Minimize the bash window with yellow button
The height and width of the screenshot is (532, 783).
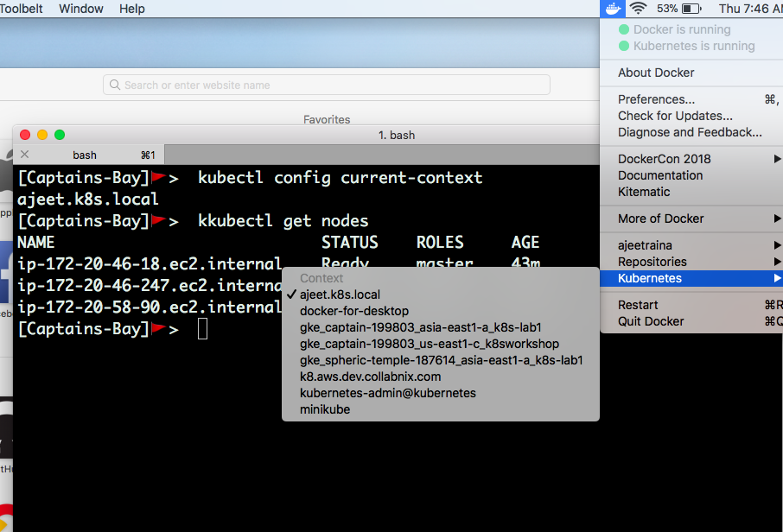(x=42, y=135)
